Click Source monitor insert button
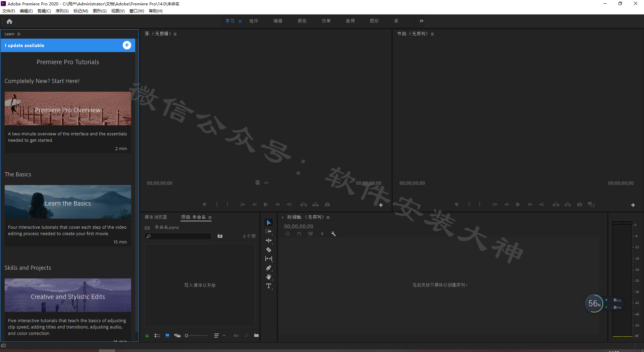The height and width of the screenshot is (352, 644). 304,205
